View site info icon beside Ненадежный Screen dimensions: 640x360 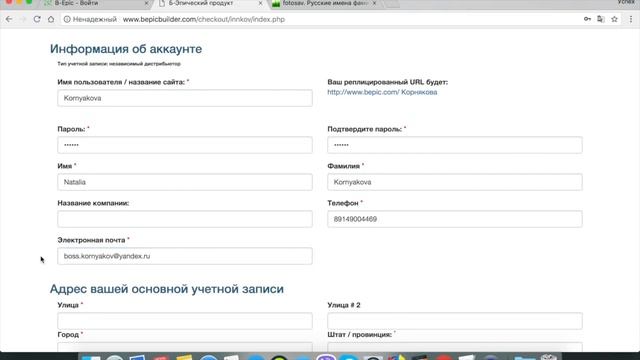pyautogui.click(x=67, y=19)
